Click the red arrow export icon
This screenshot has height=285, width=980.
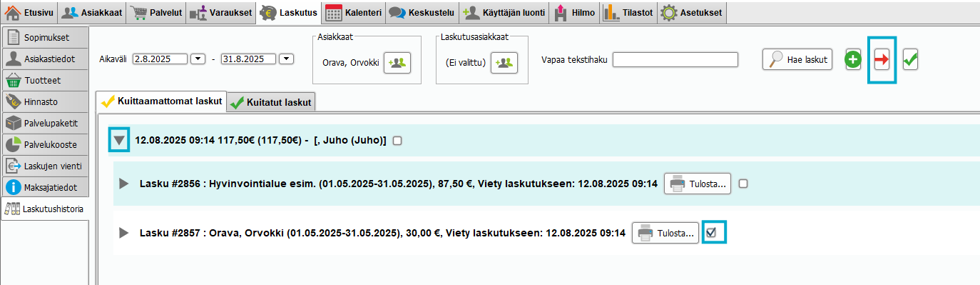tap(882, 60)
